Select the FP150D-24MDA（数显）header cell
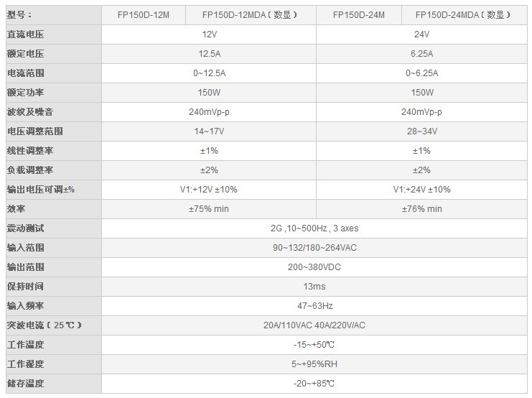Viewport: 532px width, 398px height. 465,15
